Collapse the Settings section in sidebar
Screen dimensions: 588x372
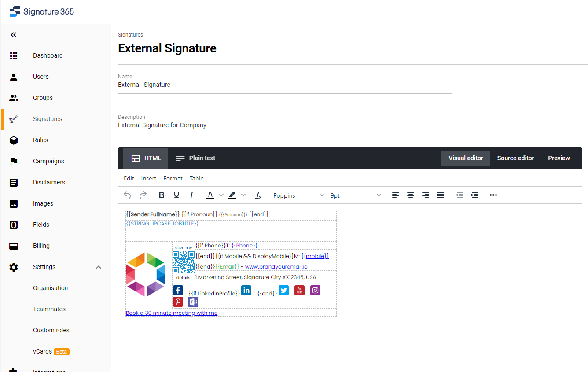(x=99, y=267)
